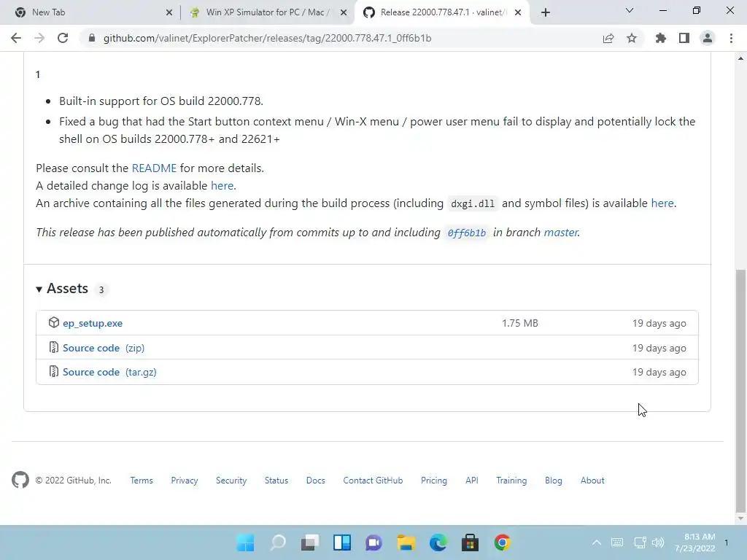Open the README link

click(154, 168)
